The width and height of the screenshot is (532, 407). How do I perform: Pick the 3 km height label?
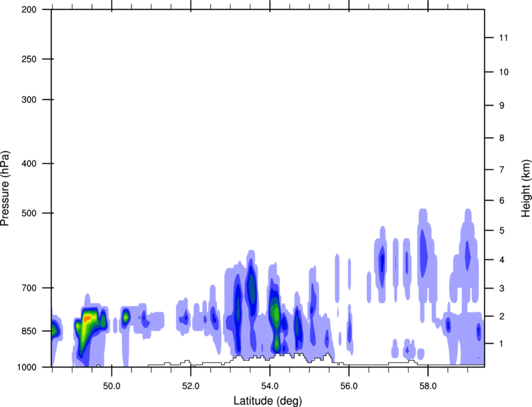[x=502, y=288]
